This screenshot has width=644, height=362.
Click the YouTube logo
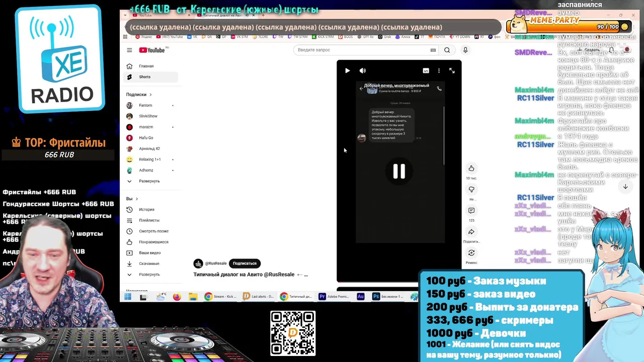(152, 50)
